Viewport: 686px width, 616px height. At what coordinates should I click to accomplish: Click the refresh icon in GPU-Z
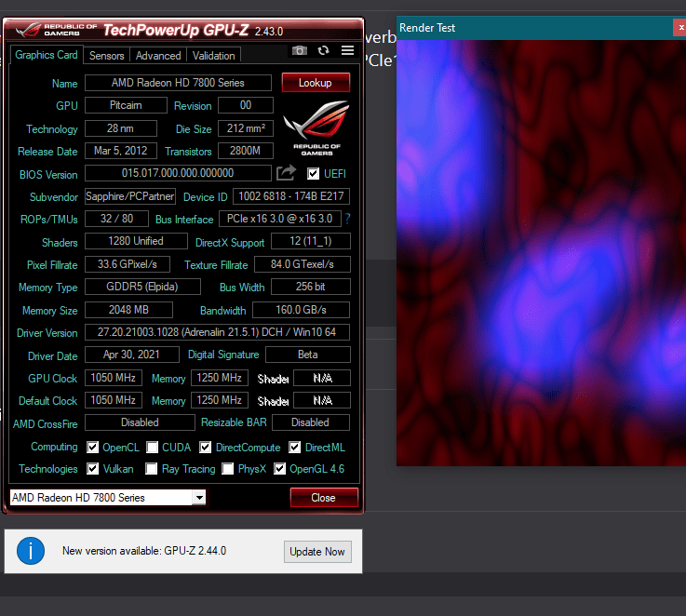(323, 50)
